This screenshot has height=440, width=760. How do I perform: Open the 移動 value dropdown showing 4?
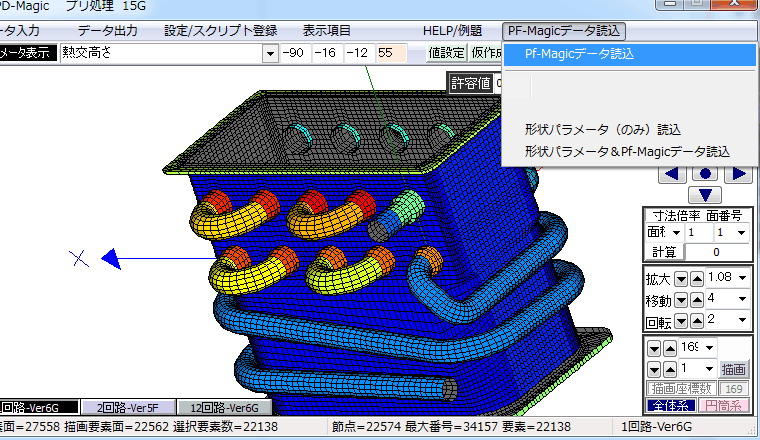coord(742,299)
